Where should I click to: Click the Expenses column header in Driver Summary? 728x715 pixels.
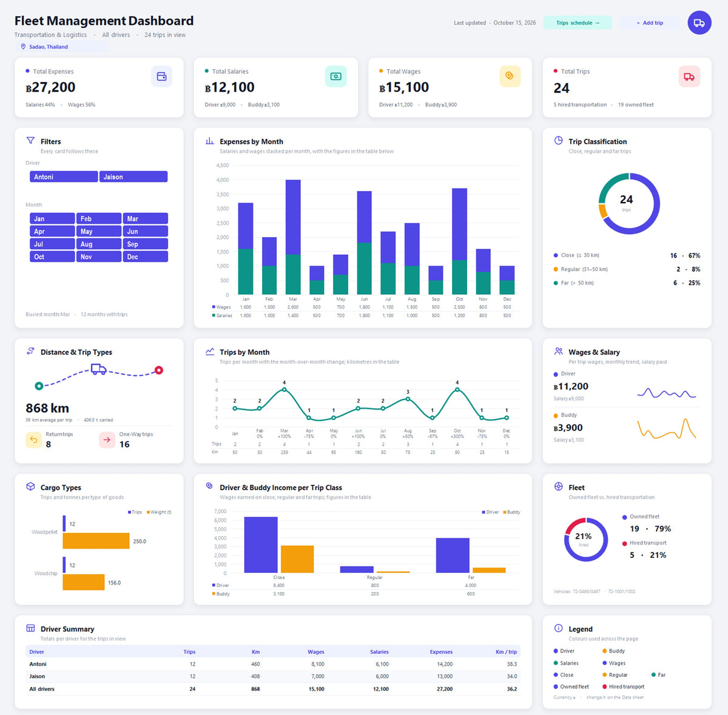pyautogui.click(x=441, y=652)
